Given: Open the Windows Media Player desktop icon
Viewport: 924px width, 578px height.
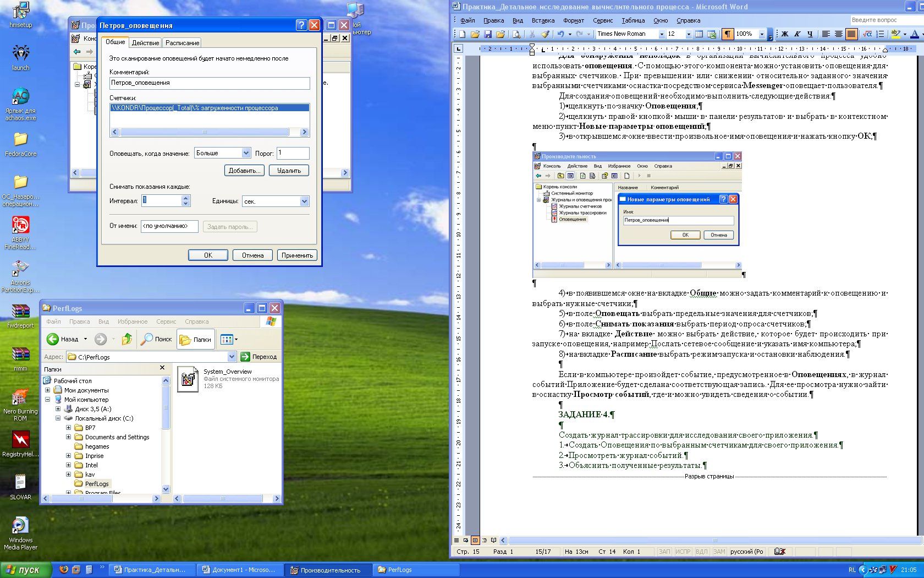Looking at the screenshot, I should [x=20, y=525].
